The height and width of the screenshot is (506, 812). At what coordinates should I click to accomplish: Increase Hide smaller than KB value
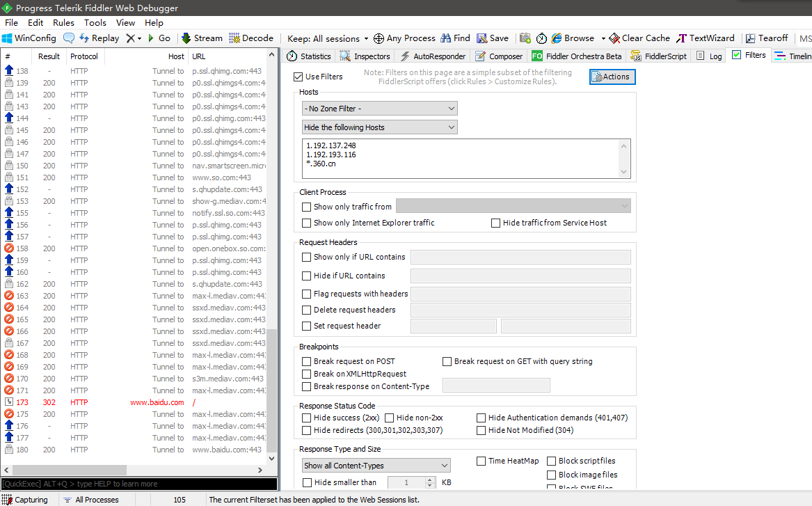click(430, 480)
